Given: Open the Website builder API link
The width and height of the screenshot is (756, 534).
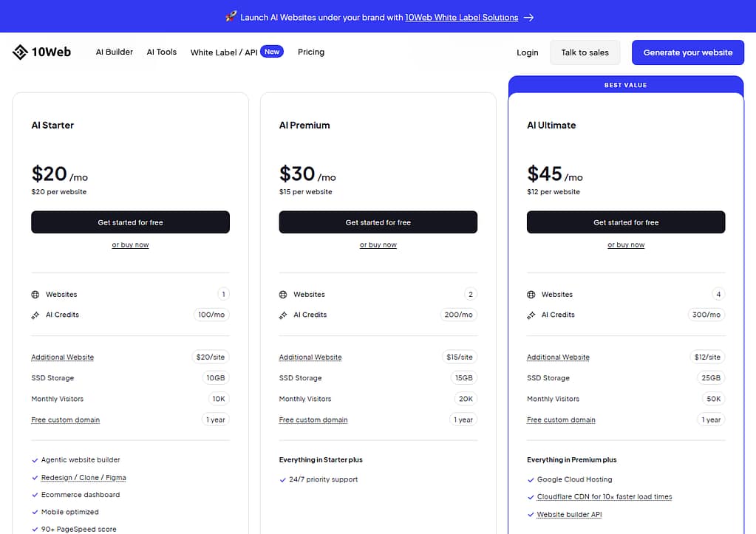Looking at the screenshot, I should [570, 515].
